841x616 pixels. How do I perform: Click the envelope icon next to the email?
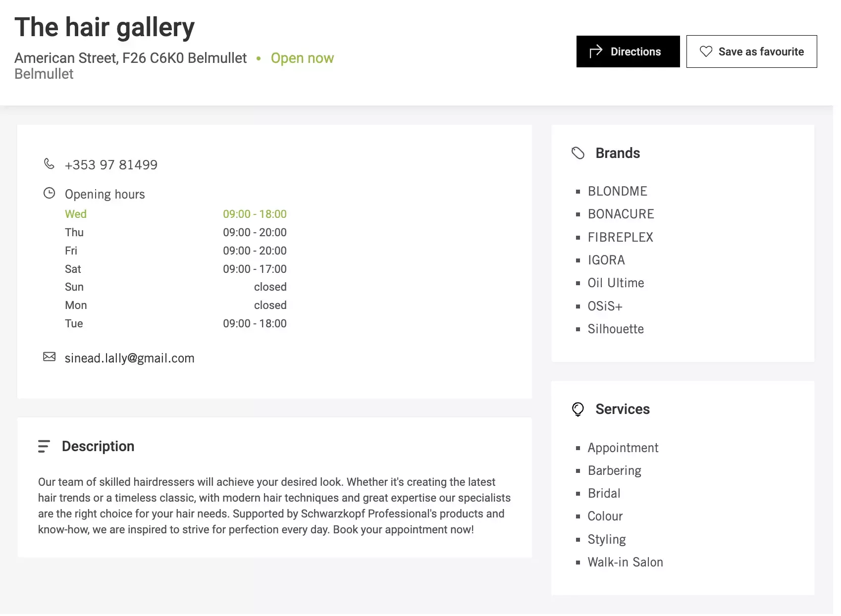[x=50, y=357]
